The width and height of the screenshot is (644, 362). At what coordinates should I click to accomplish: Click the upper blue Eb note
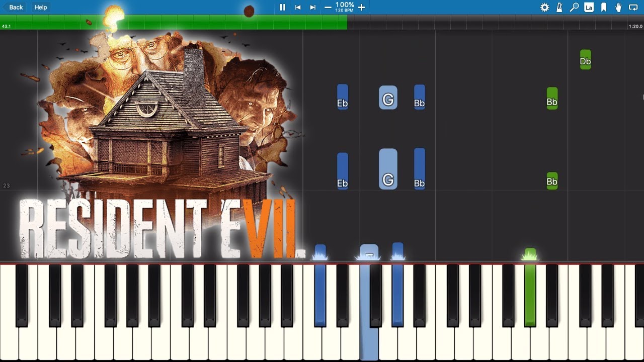click(x=343, y=97)
